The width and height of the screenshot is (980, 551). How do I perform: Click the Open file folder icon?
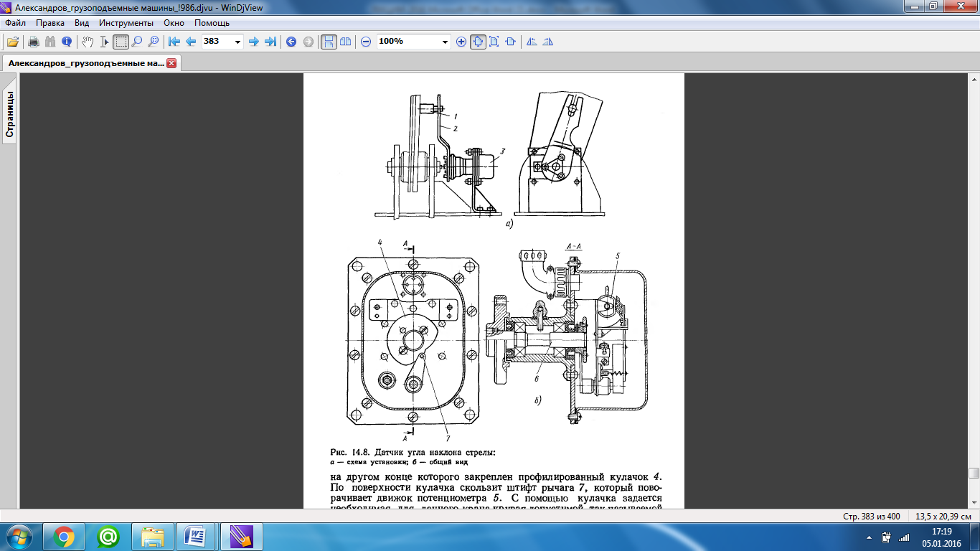tap(12, 42)
